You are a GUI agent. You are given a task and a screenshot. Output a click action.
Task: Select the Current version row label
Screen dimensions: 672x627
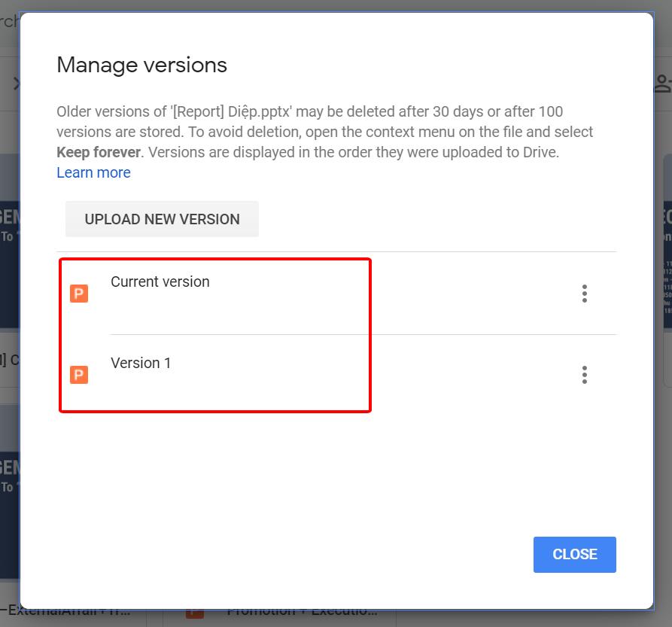160,282
